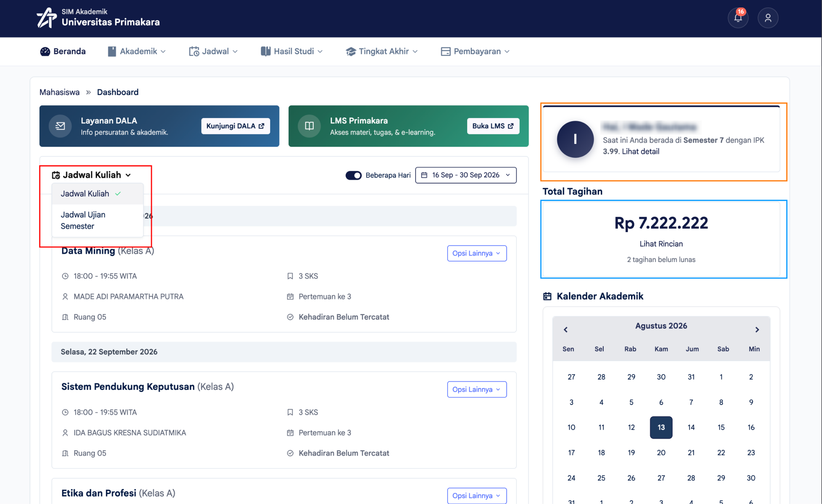The width and height of the screenshot is (822, 504).
Task: Go to the previous calendar month
Action: click(566, 329)
